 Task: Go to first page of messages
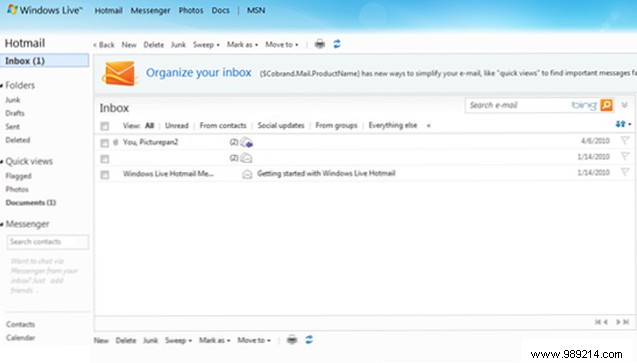[598, 322]
